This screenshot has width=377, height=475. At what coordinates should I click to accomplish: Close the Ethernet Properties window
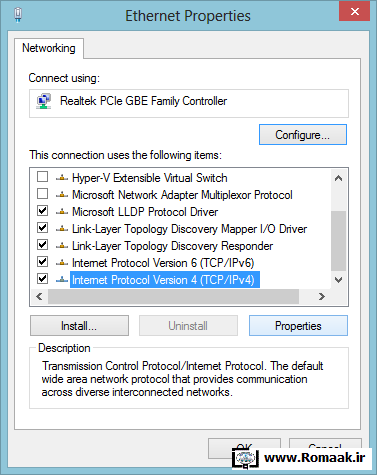[x=354, y=12]
